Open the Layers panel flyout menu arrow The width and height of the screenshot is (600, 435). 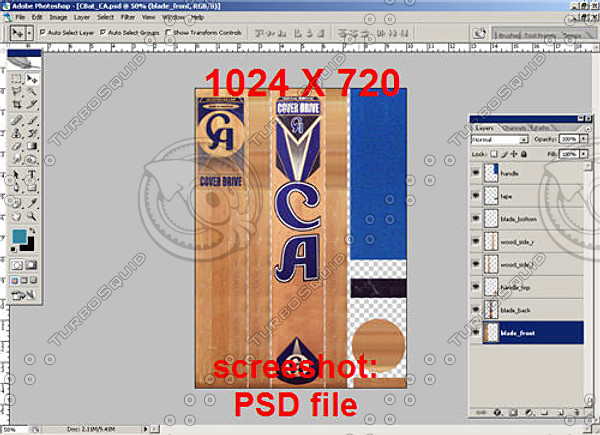click(x=588, y=129)
